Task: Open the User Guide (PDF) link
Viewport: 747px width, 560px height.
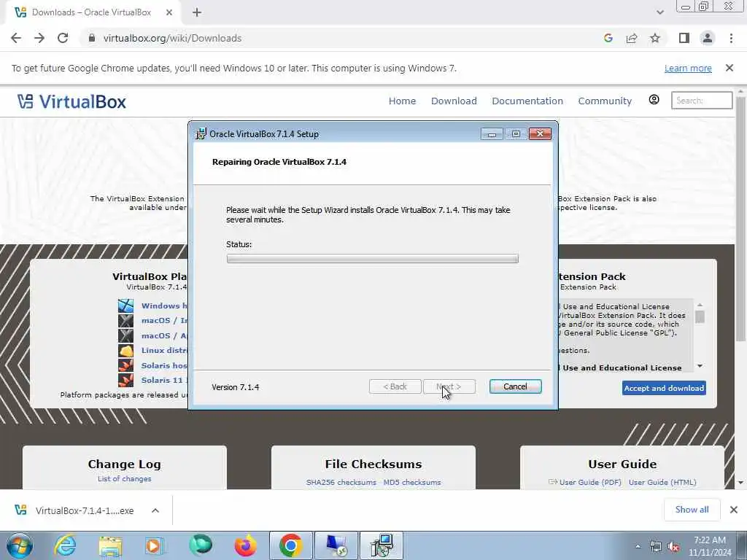Action: [x=589, y=482]
